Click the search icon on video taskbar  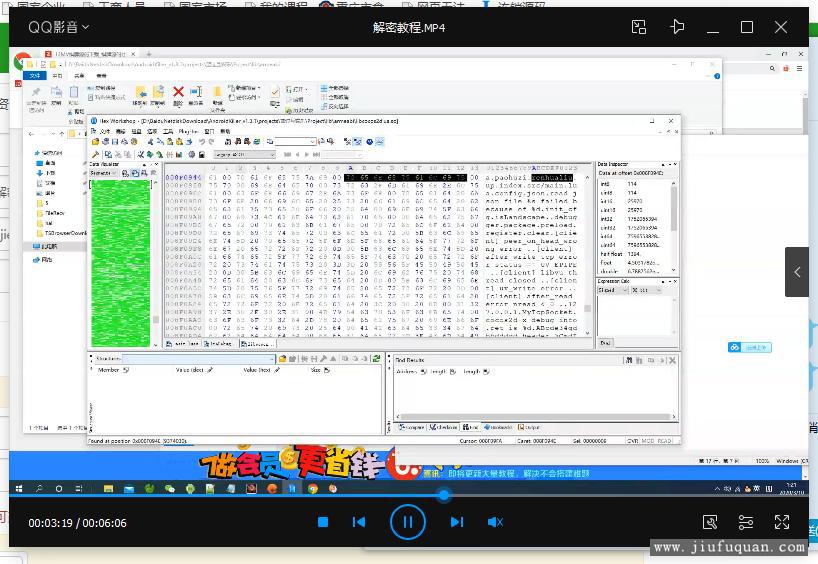point(39,489)
